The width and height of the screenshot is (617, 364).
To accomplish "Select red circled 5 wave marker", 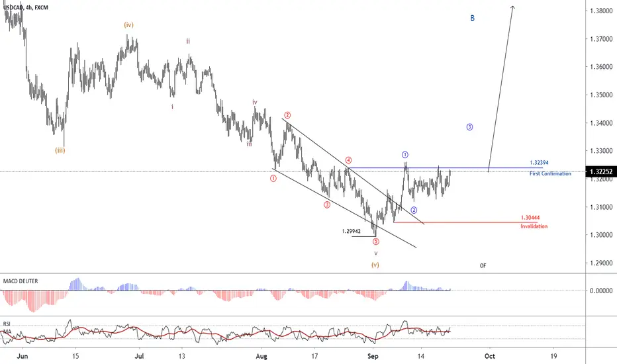I will [376, 242].
